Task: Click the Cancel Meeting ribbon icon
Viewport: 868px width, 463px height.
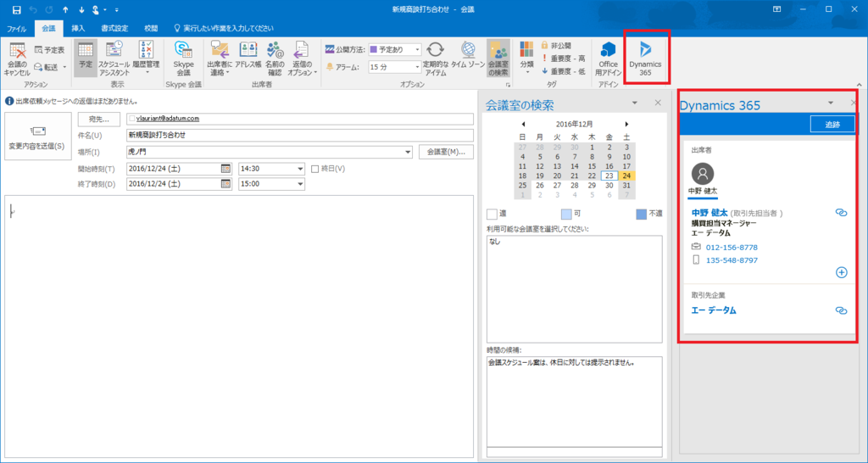Action: coord(17,59)
